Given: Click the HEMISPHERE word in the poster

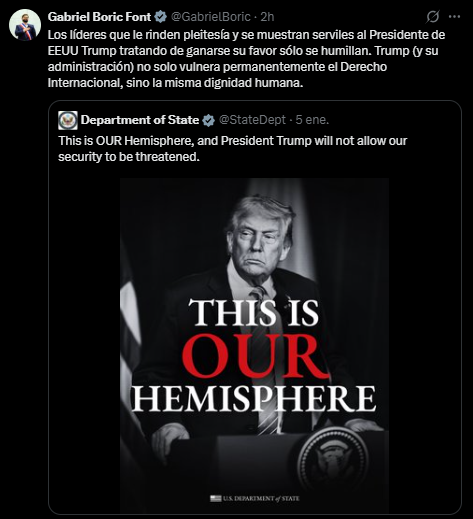Looking at the screenshot, I should [x=254, y=399].
